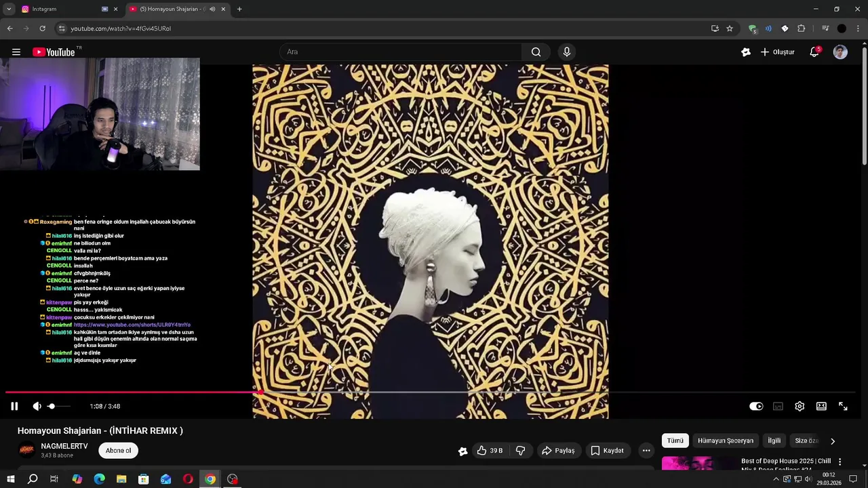Open a new browser tab
The width and height of the screenshot is (868, 488).
(x=239, y=9)
